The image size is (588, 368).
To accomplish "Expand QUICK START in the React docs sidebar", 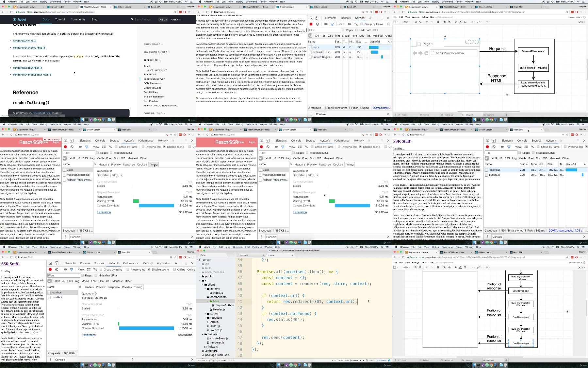I will coord(153,44).
